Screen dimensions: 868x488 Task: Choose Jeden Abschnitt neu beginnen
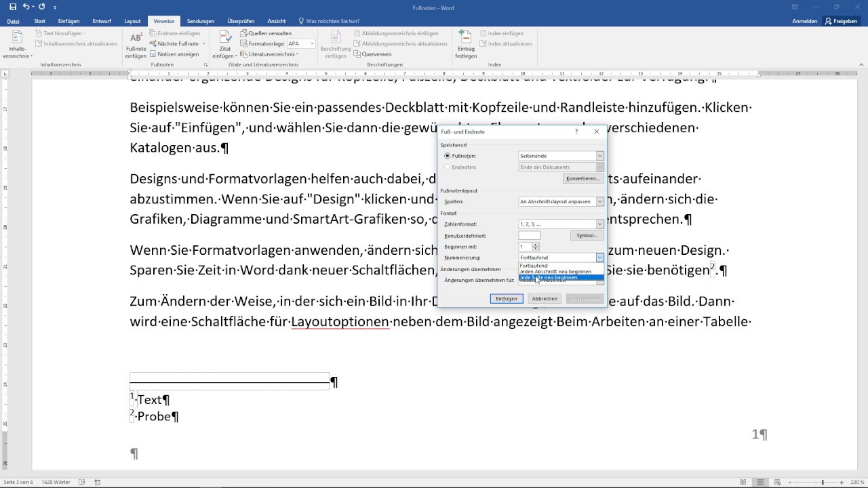[x=561, y=272]
